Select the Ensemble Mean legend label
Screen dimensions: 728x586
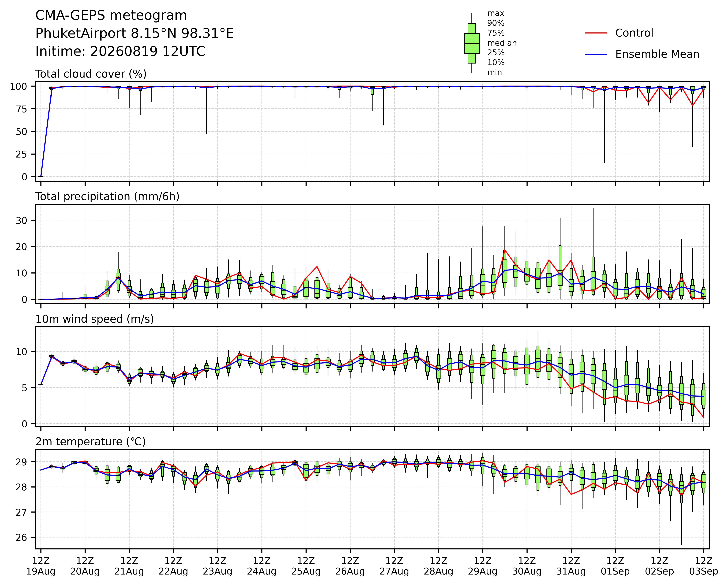(x=657, y=54)
